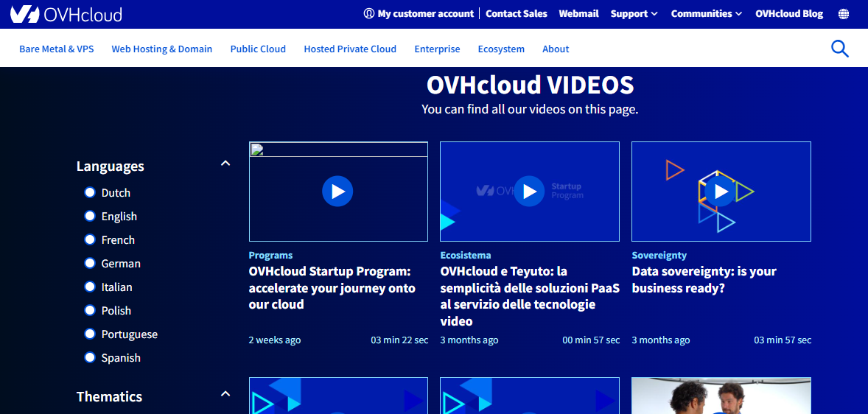Open the Sovereignty category link
Image resolution: width=868 pixels, height=414 pixels.
659,255
